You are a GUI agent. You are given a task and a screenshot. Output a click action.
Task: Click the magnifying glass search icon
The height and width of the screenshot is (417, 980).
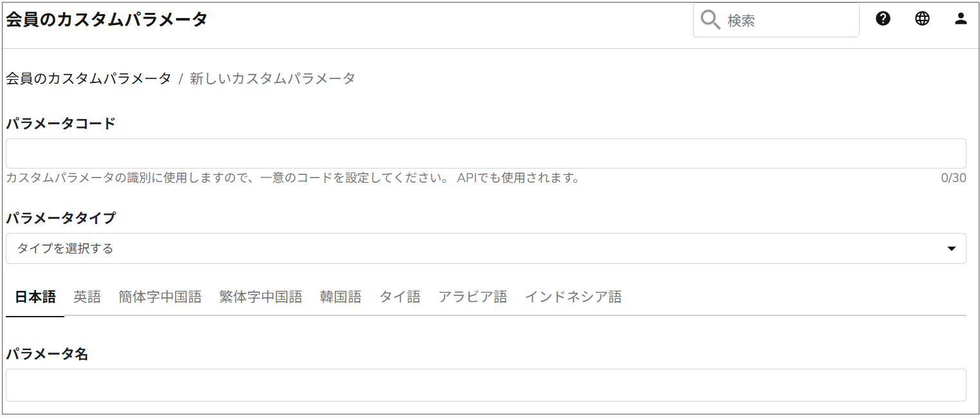click(710, 21)
